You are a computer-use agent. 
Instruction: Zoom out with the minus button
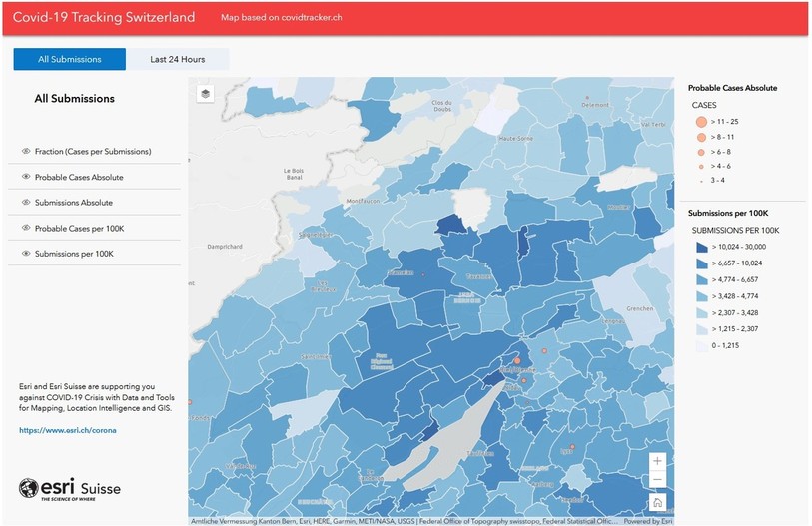tap(657, 480)
